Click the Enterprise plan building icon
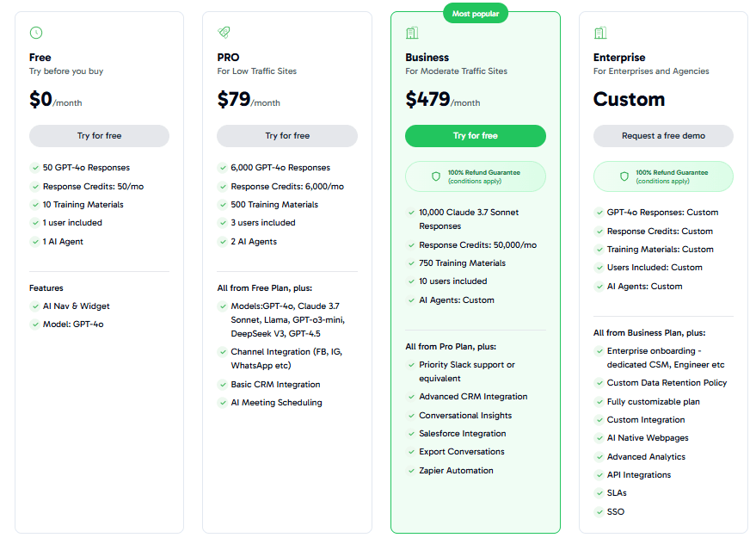This screenshot has height=544, width=756. point(600,33)
